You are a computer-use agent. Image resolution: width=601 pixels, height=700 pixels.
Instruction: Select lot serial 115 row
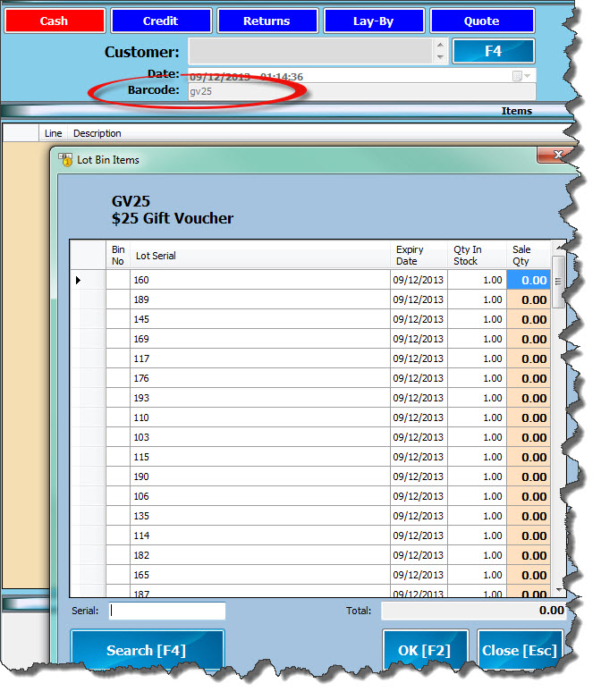309,457
